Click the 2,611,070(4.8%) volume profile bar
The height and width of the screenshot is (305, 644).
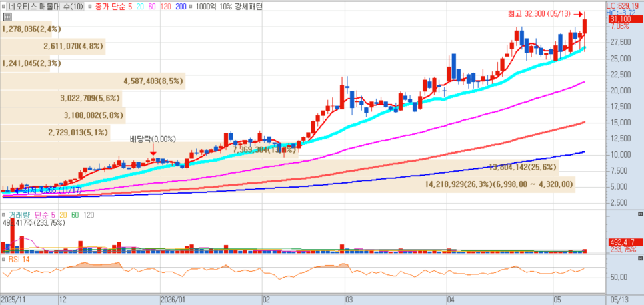53,47
